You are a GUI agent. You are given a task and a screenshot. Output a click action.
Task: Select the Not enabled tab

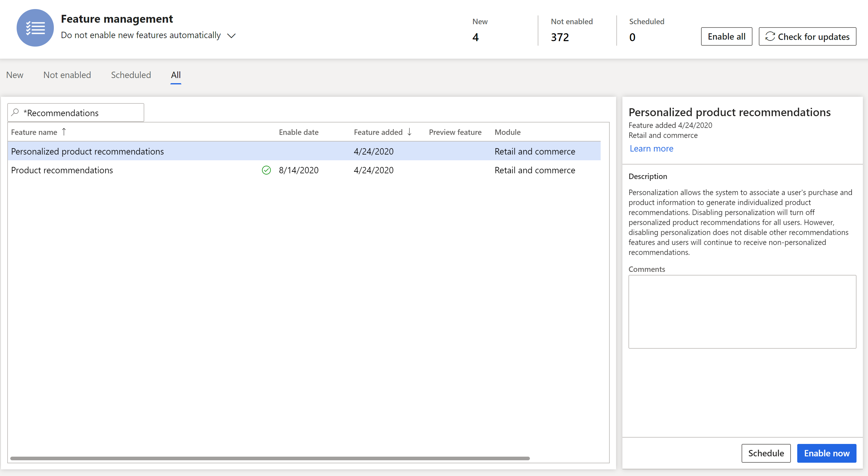pyautogui.click(x=67, y=74)
